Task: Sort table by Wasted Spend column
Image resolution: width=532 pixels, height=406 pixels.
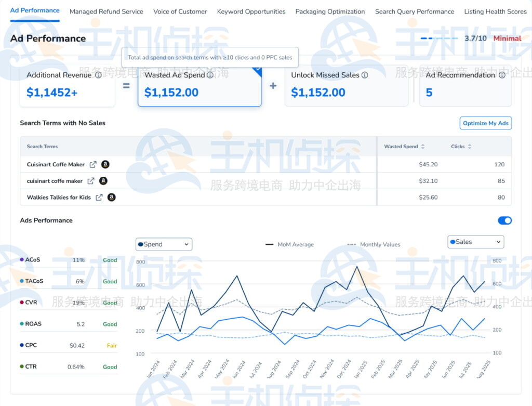Action: point(423,147)
